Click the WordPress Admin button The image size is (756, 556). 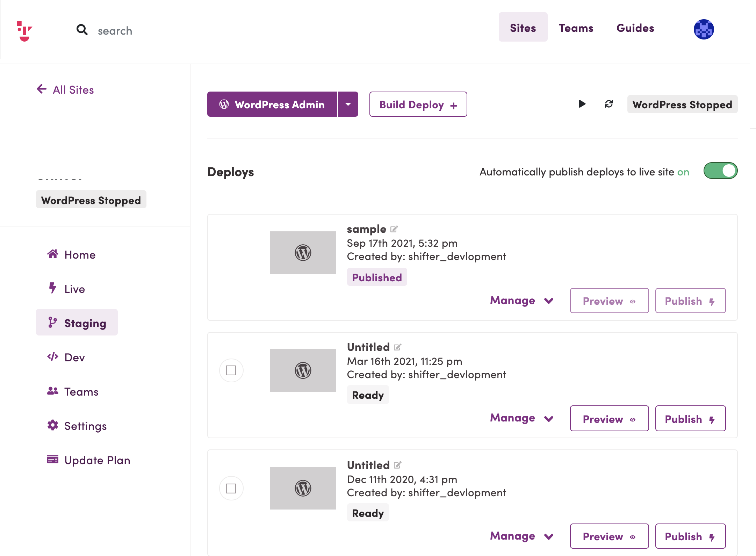click(272, 104)
